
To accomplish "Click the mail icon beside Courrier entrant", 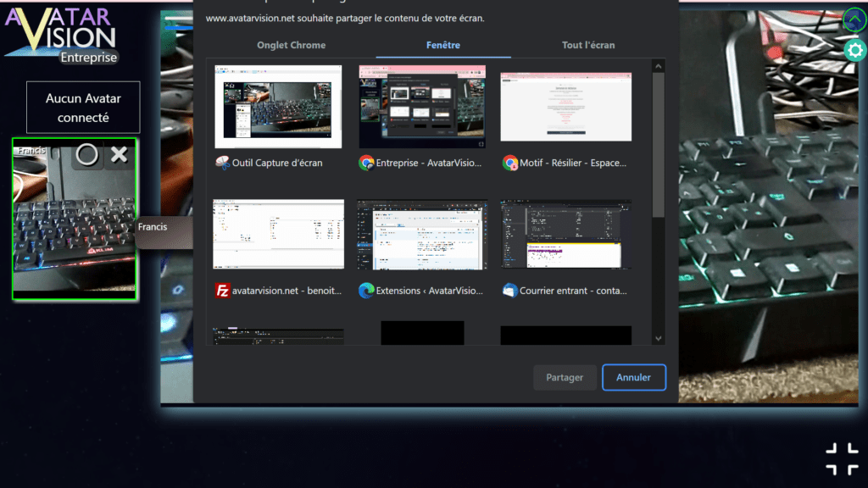I will pyautogui.click(x=509, y=291).
